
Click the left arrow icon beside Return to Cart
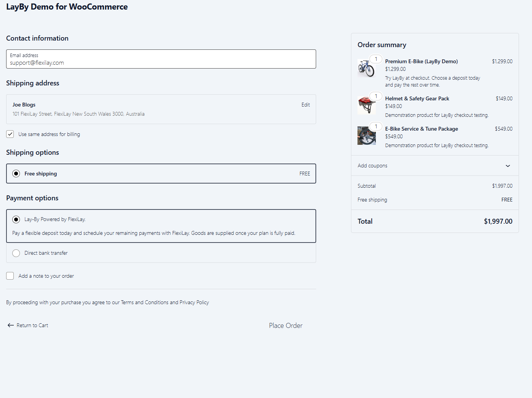click(11, 325)
